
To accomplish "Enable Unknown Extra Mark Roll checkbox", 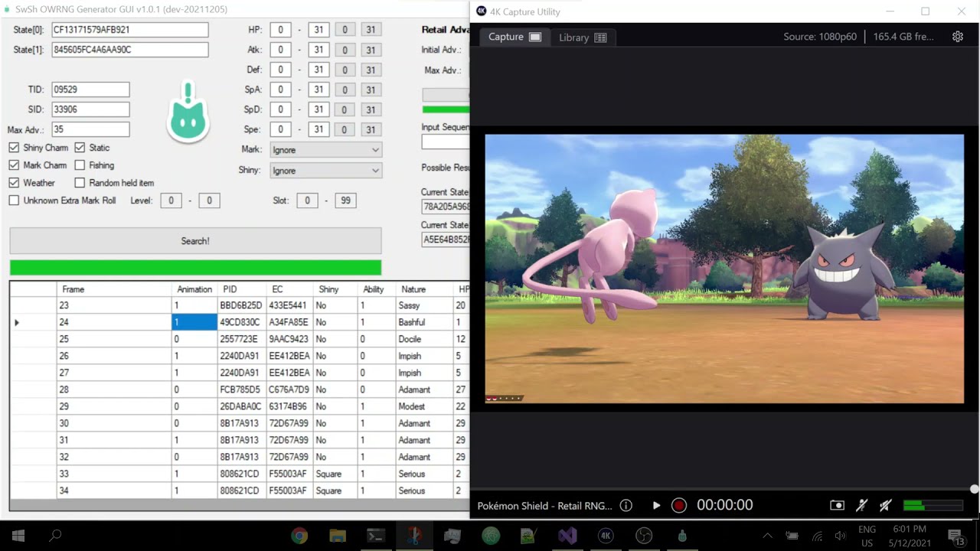I will [x=14, y=201].
